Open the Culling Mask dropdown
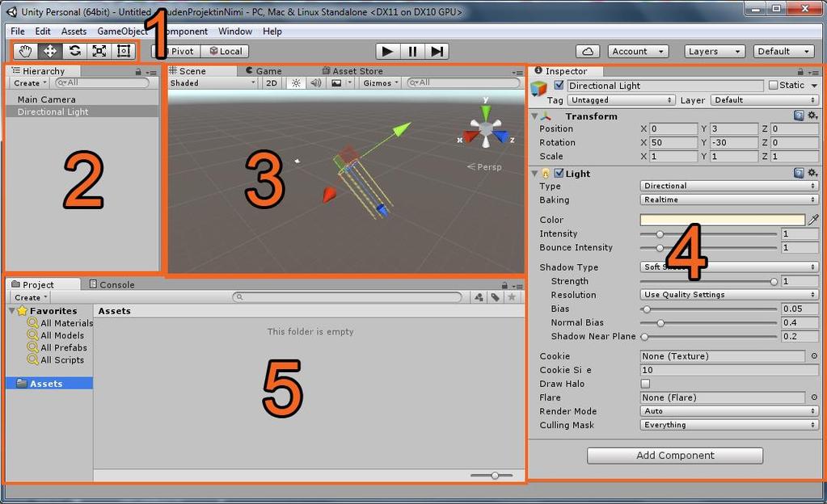827x504 pixels. (x=729, y=424)
